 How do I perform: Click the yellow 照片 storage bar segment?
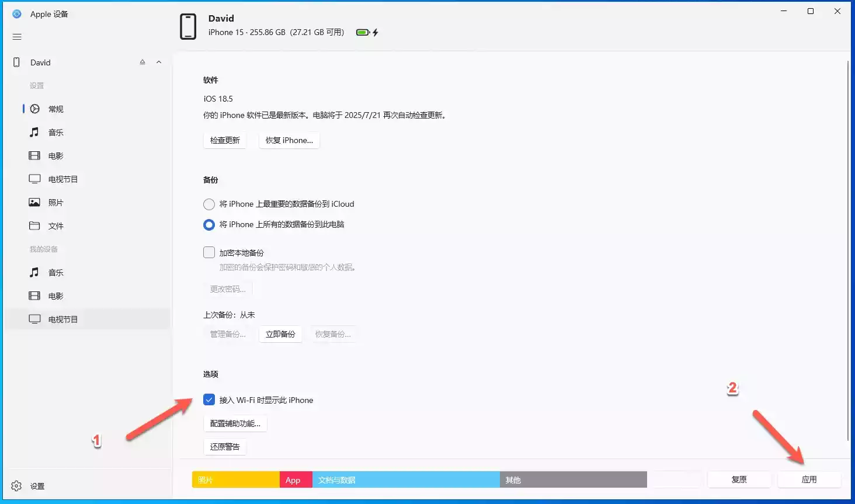pyautogui.click(x=236, y=479)
